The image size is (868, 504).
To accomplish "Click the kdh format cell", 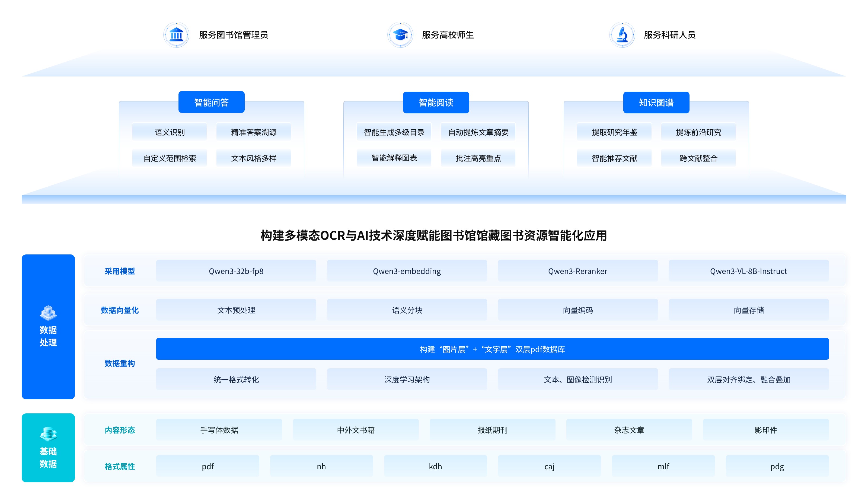I will click(x=435, y=466).
